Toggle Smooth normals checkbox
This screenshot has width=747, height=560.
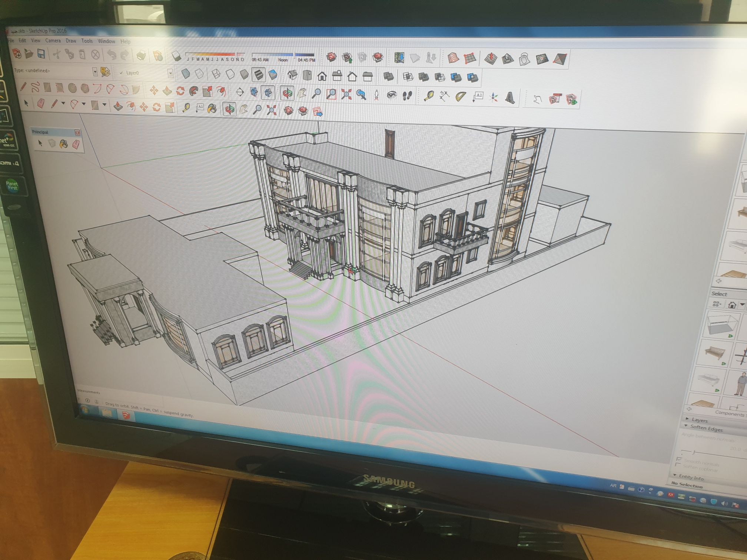tap(679, 459)
